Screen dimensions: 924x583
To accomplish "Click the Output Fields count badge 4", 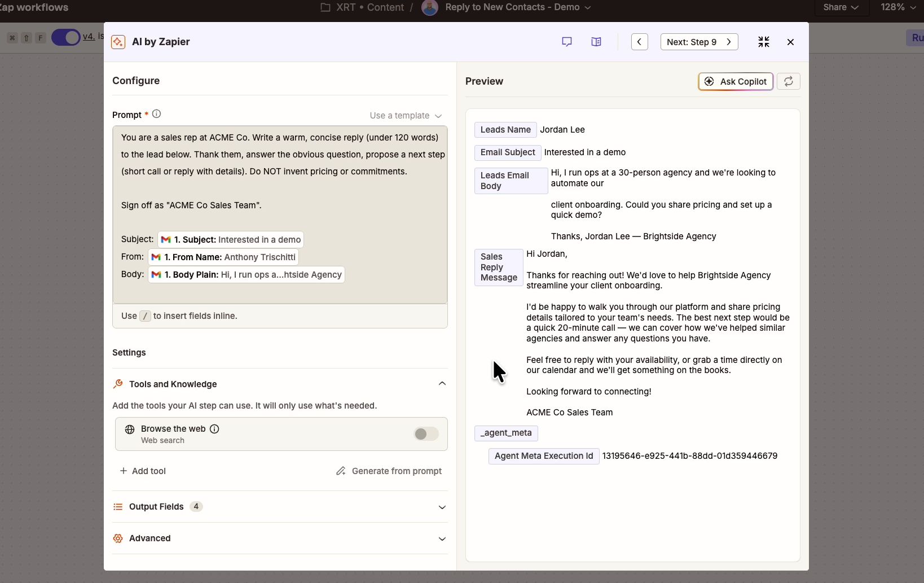I will pos(196,507).
